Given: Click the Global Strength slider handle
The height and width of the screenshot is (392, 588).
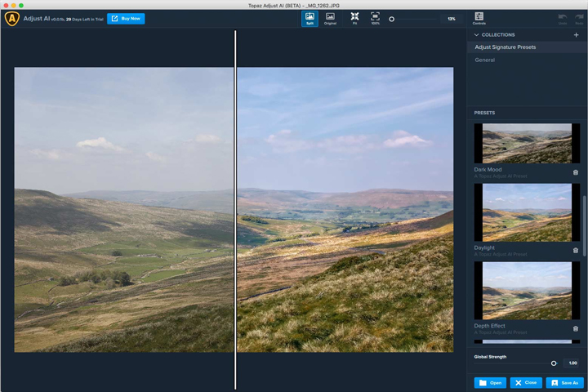Looking at the screenshot, I should tap(554, 363).
